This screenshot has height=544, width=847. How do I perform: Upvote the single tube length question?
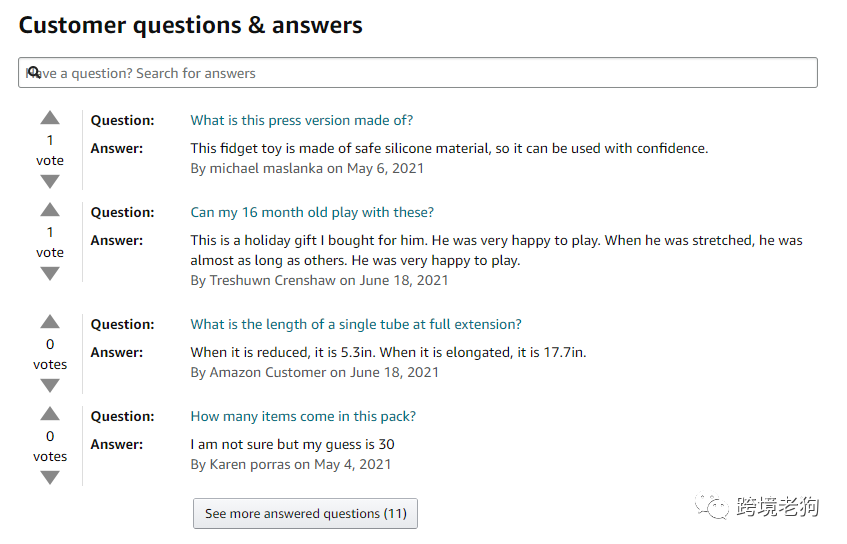point(50,323)
